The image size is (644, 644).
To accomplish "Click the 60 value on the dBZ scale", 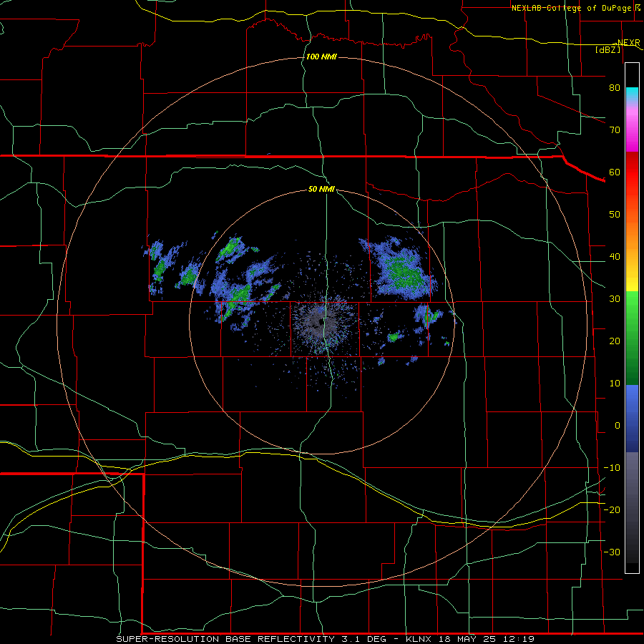I will (x=615, y=172).
